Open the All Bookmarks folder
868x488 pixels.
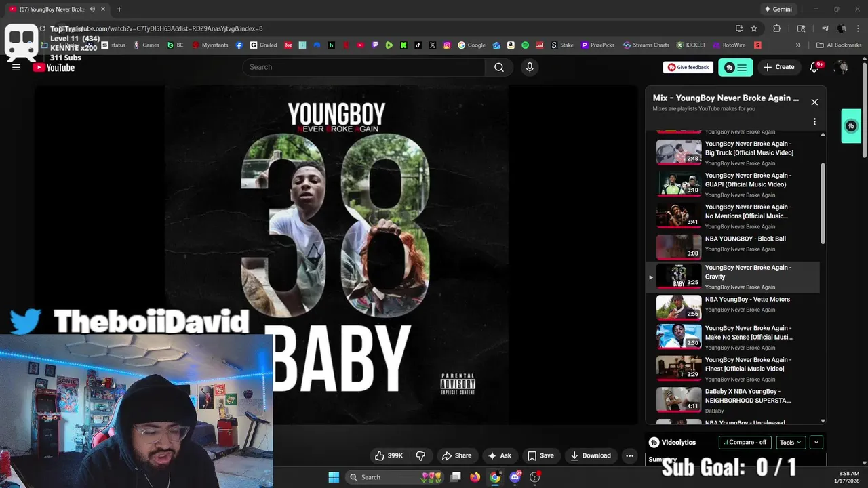pyautogui.click(x=839, y=45)
